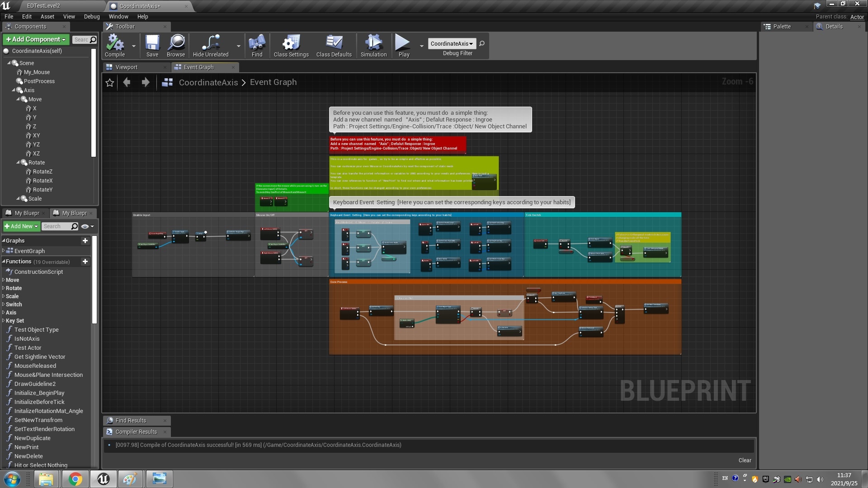Viewport: 868px width, 488px height.
Task: Open Class Defaults from the toolbar
Action: pos(334,45)
